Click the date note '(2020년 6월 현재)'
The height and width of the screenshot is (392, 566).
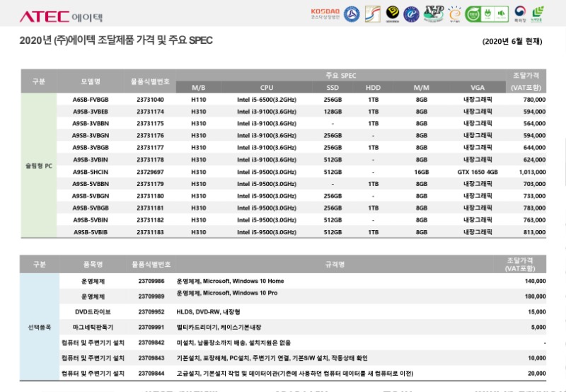tap(512, 42)
